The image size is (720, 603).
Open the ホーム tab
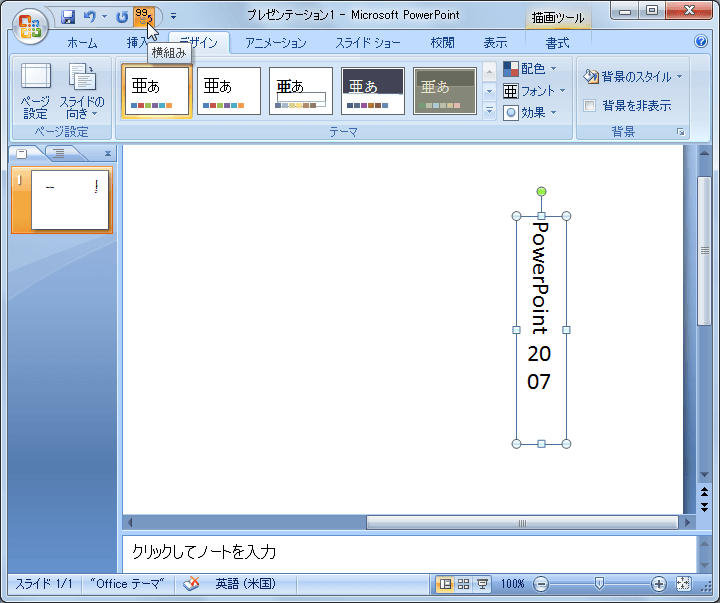click(82, 43)
